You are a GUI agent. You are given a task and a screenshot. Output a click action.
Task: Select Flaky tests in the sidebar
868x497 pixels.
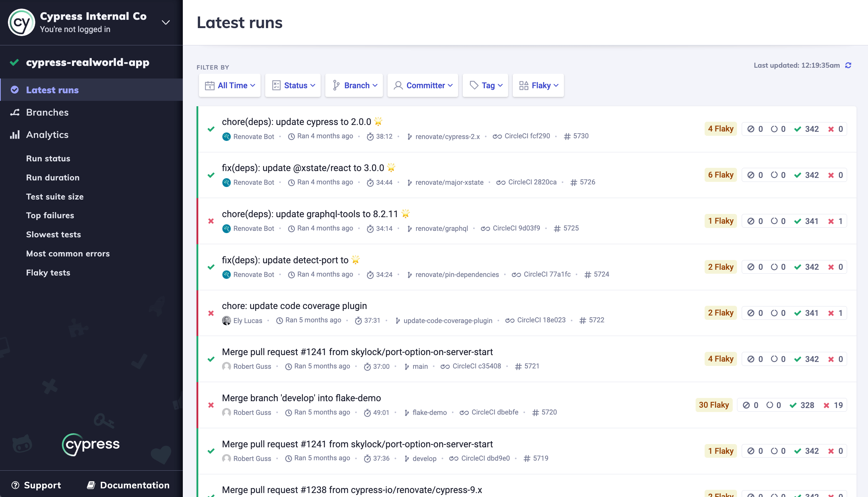[x=48, y=273]
